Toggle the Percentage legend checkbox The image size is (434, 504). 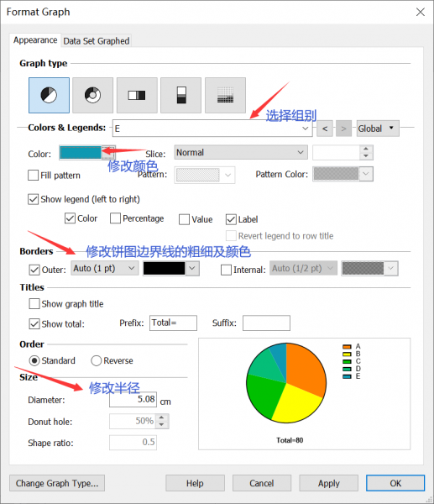[x=115, y=218]
